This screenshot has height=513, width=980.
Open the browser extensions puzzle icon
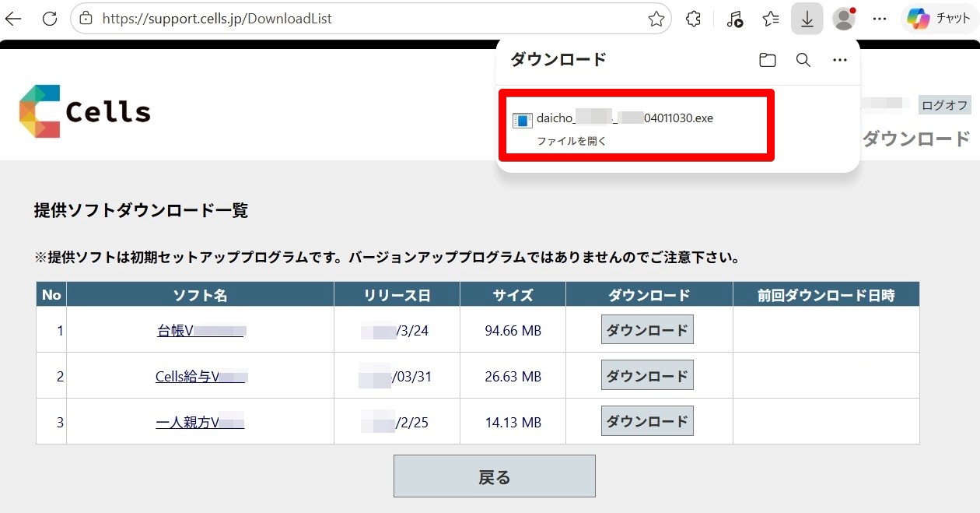(694, 19)
